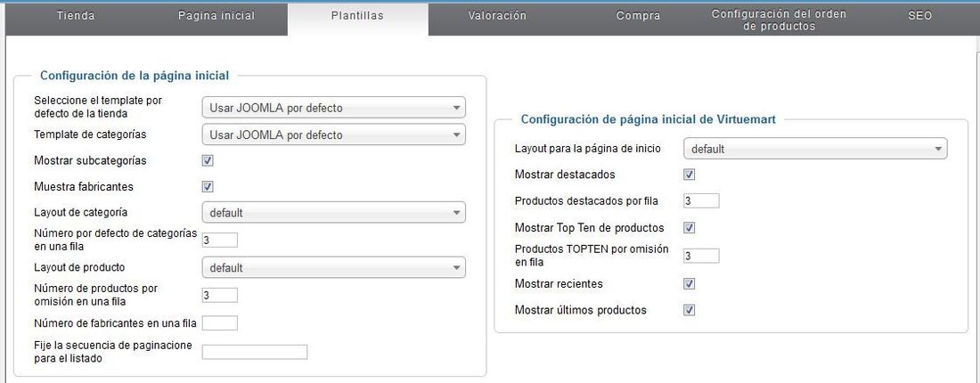Open the default store template dropdown

334,108
